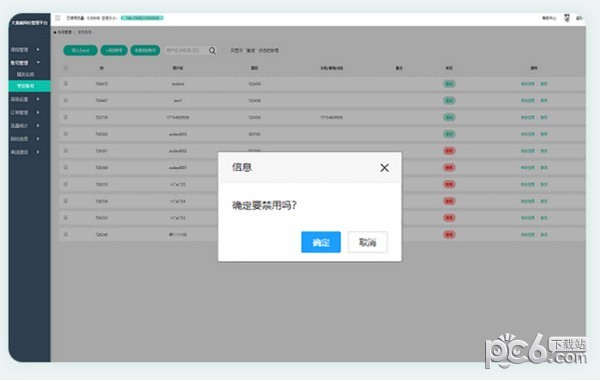Click the green status badge in testtest row
The width and height of the screenshot is (600, 381).
[449, 84]
